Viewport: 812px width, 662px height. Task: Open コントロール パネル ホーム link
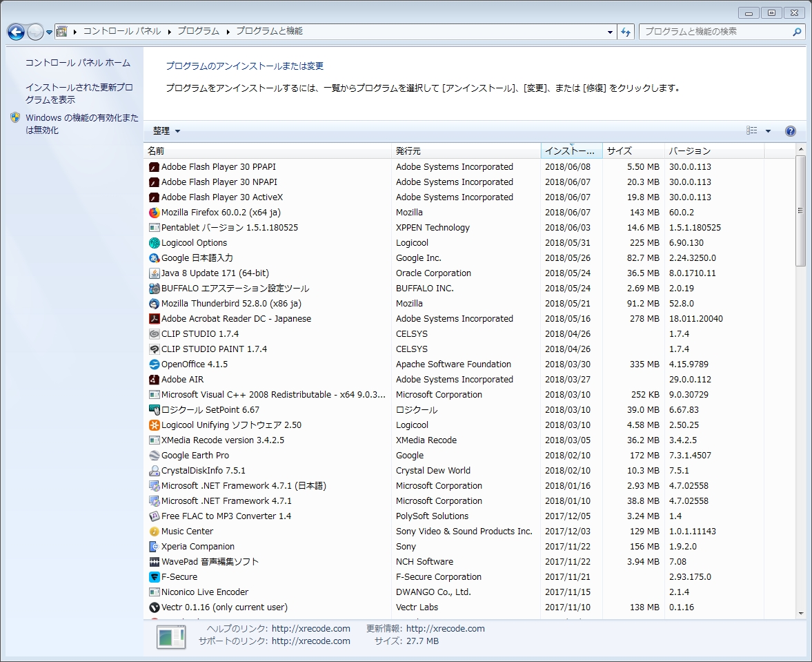(77, 63)
